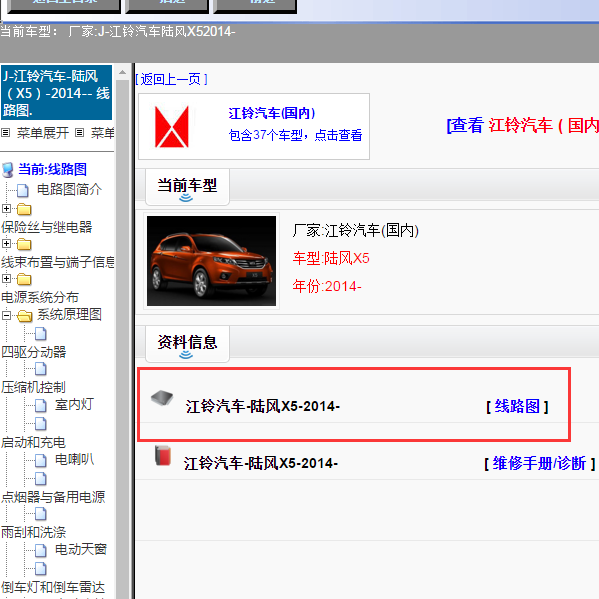Click the 保险丝与继电器 folder icon
Image resolution: width=599 pixels, height=599 pixels.
(24, 209)
